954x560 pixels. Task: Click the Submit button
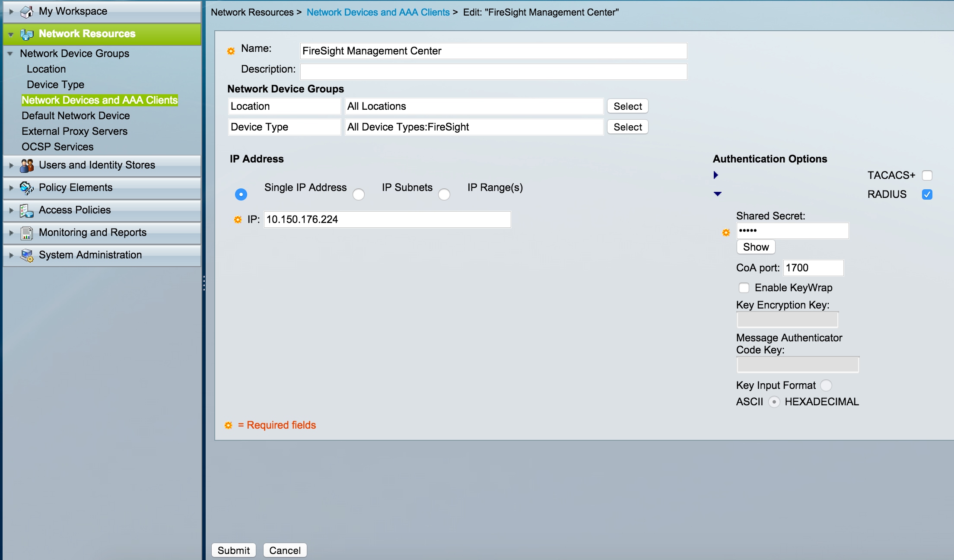click(x=234, y=550)
